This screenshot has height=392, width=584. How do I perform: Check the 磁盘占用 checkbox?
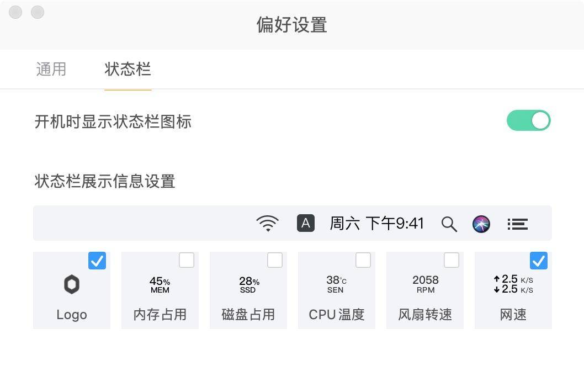point(274,260)
